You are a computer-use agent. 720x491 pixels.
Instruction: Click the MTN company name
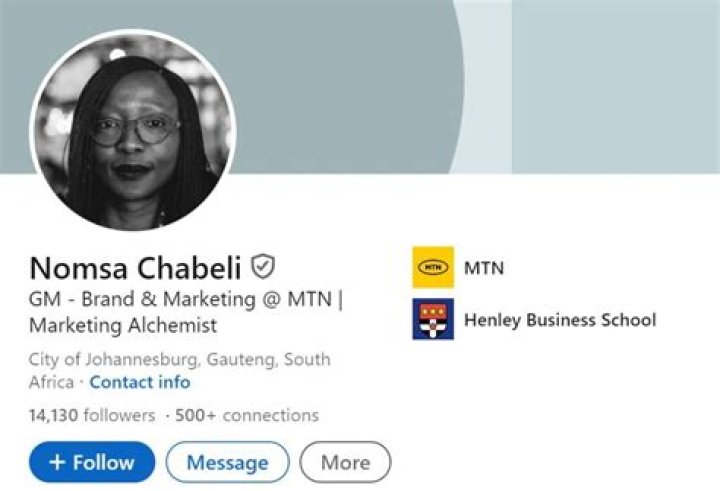click(x=484, y=268)
